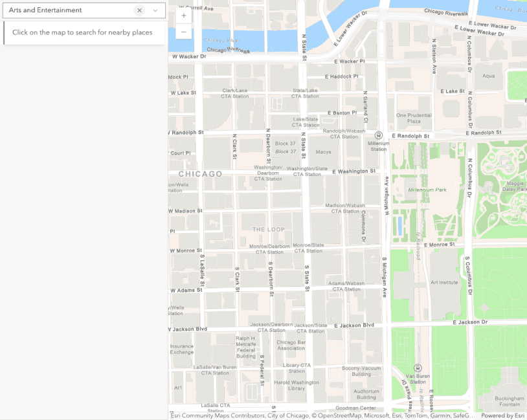Viewport: 527px width, 420px height.
Task: Click the Millennium Station rail icon
Action: tap(379, 135)
